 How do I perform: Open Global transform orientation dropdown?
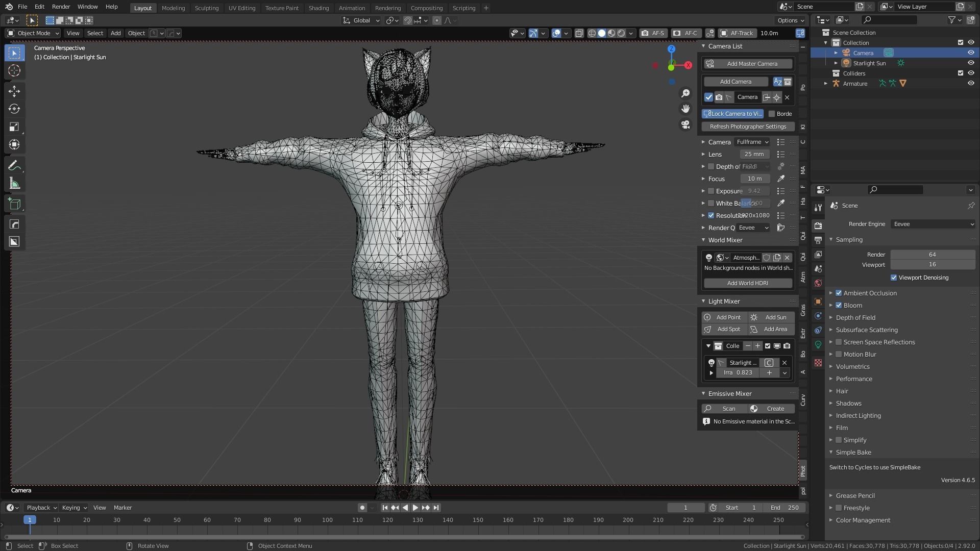361,20
